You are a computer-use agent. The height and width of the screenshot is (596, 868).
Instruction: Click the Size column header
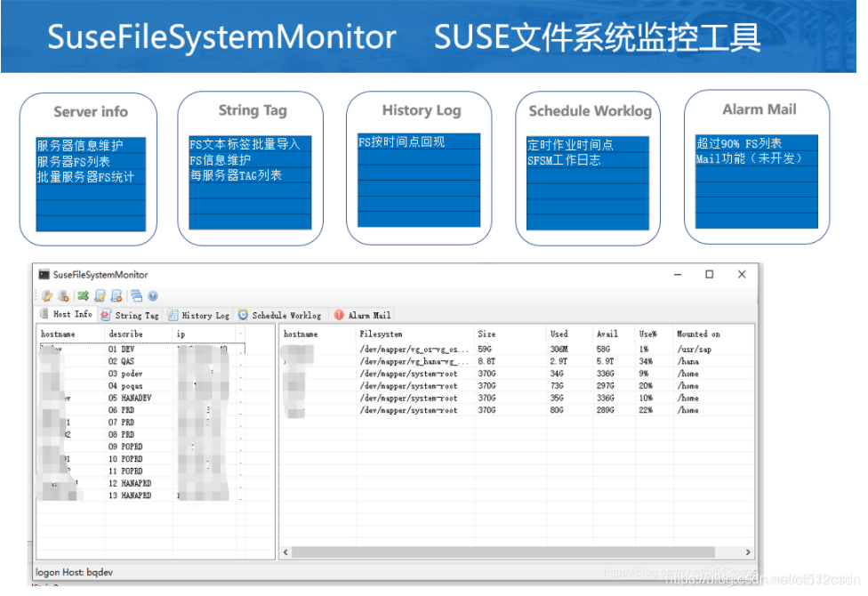(510, 334)
